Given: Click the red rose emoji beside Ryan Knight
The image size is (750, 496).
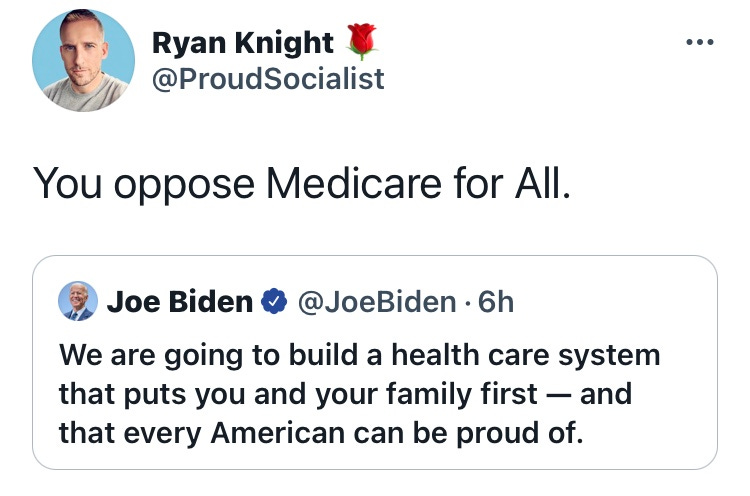Looking at the screenshot, I should [362, 41].
